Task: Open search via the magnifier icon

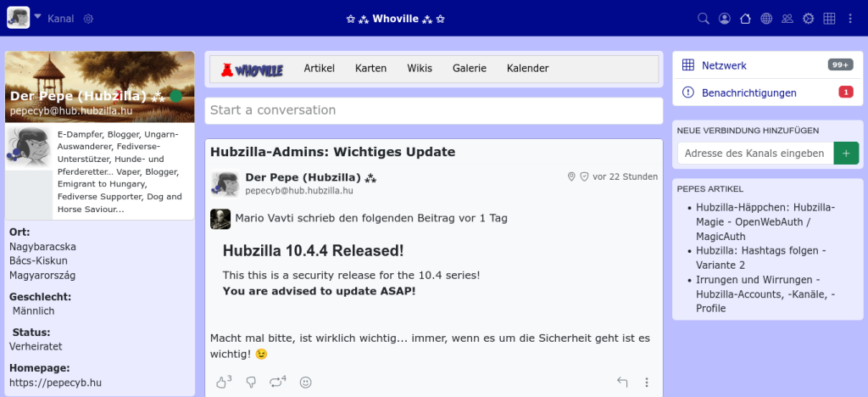Action: click(x=703, y=19)
